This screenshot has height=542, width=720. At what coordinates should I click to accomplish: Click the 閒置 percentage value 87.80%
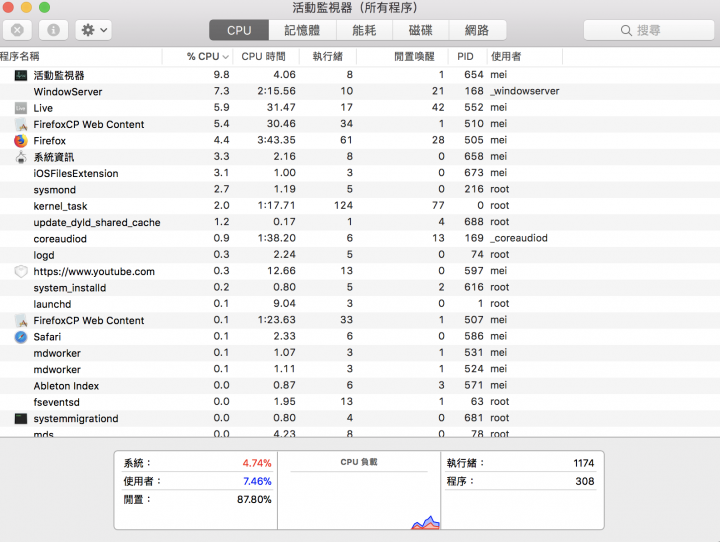click(x=254, y=499)
